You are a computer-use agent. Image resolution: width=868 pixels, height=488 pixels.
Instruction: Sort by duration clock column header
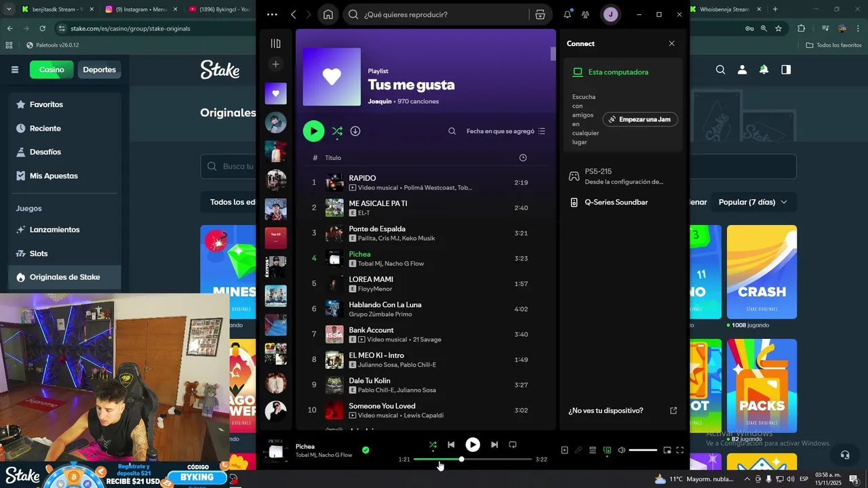[x=523, y=158]
